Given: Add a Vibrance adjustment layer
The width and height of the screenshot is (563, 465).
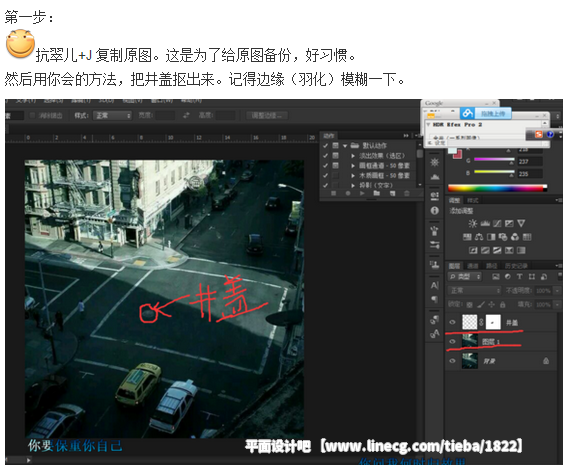Looking at the screenshot, I should [521, 223].
